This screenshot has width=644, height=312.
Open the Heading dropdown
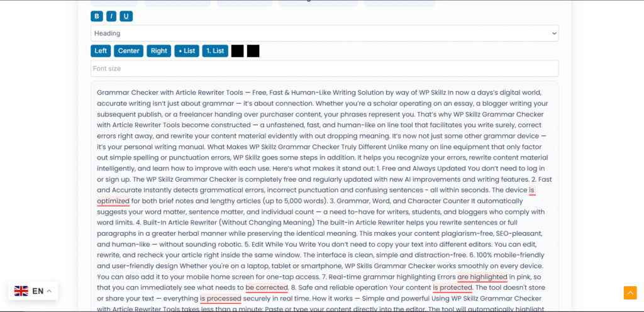325,33
